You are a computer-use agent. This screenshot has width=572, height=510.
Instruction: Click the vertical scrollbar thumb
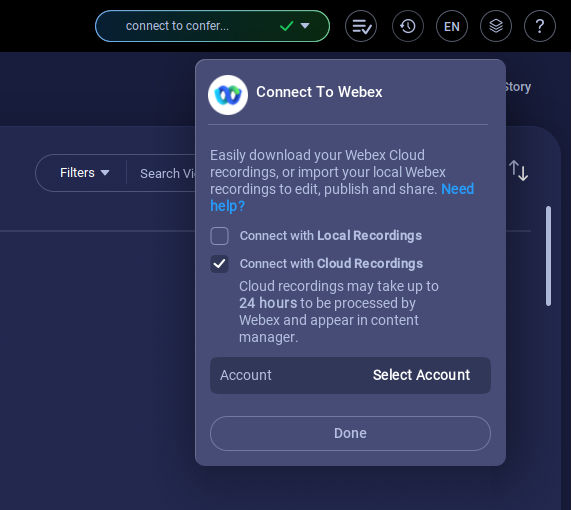tap(548, 256)
